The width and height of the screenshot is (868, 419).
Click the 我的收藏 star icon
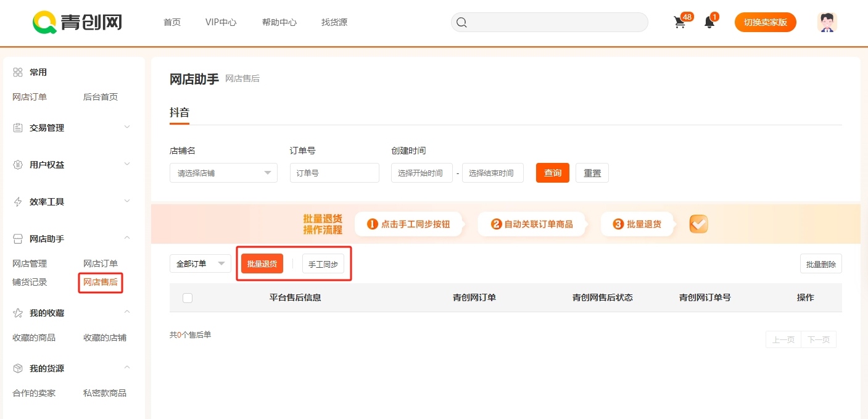pos(18,313)
